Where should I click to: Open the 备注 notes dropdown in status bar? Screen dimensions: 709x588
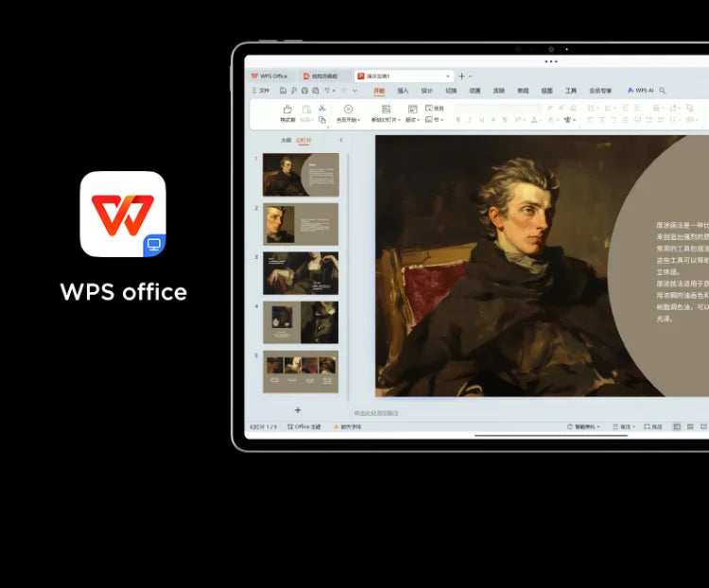click(x=623, y=427)
